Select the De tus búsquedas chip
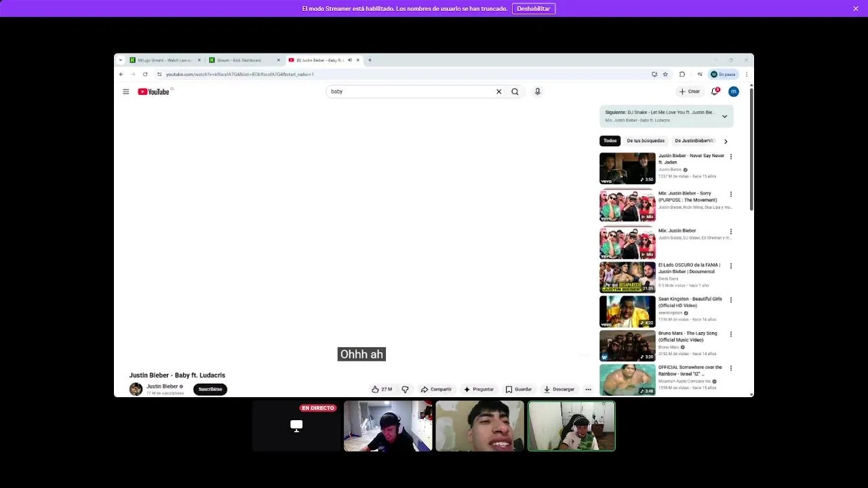The height and width of the screenshot is (488, 868). tap(646, 141)
